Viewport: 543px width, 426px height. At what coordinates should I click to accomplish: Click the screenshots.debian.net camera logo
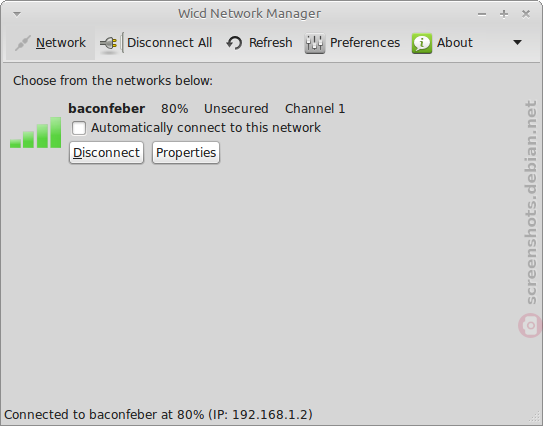pos(530,325)
